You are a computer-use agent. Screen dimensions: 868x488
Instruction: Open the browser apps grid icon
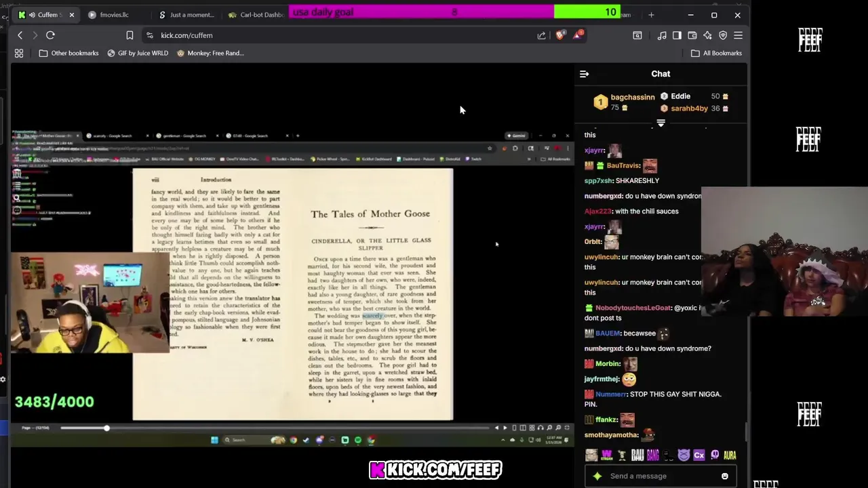click(x=19, y=53)
